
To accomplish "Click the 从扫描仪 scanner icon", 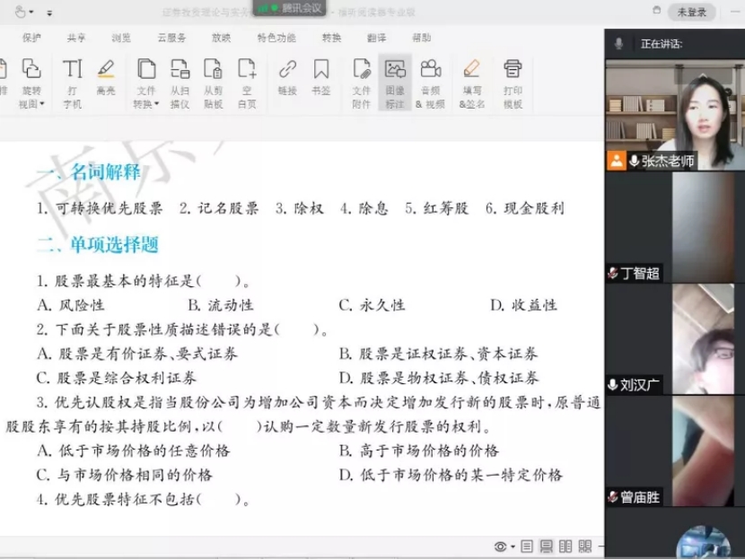I will coord(180,82).
